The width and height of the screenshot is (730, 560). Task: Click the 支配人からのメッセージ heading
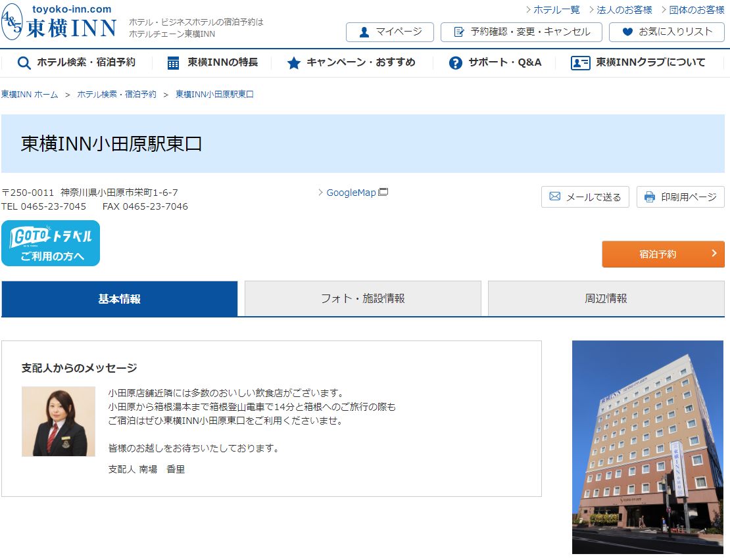[80, 368]
